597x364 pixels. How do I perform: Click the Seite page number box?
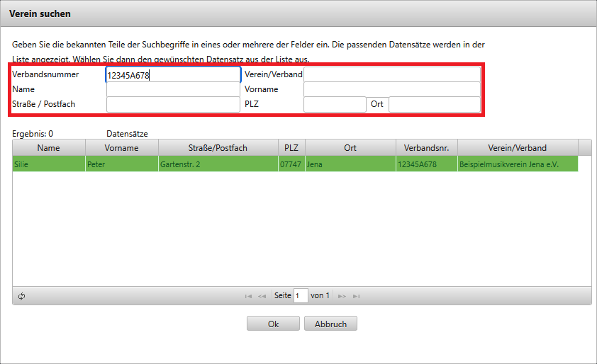click(x=301, y=296)
